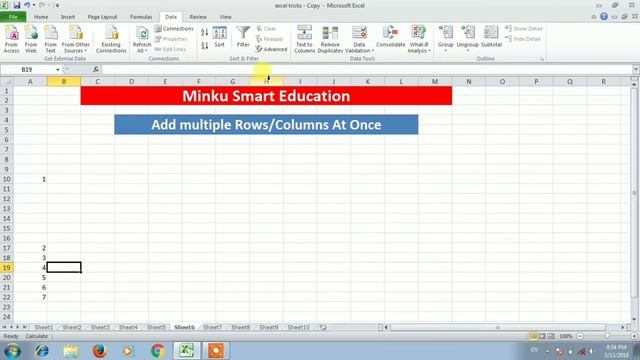Switch to Insert tab
The height and width of the screenshot is (360, 640).
[x=68, y=17]
